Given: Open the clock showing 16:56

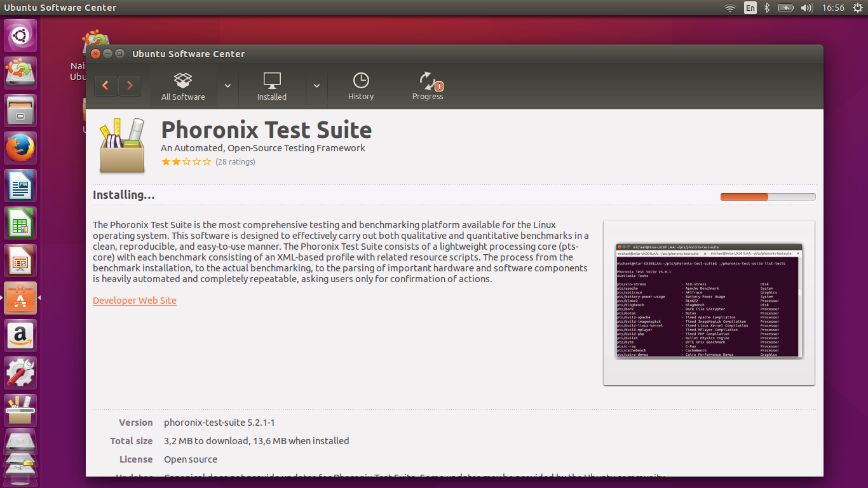Looking at the screenshot, I should click(833, 8).
